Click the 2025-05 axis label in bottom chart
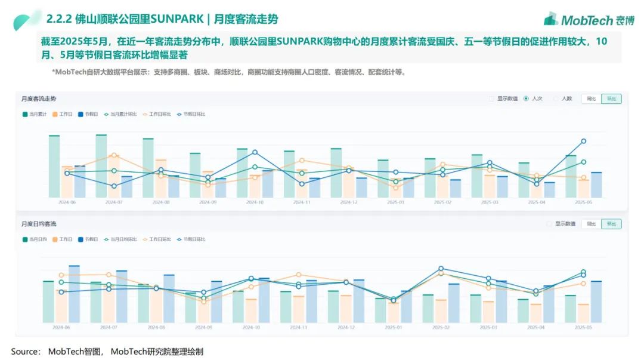The height and width of the screenshot is (363, 644). (583, 327)
